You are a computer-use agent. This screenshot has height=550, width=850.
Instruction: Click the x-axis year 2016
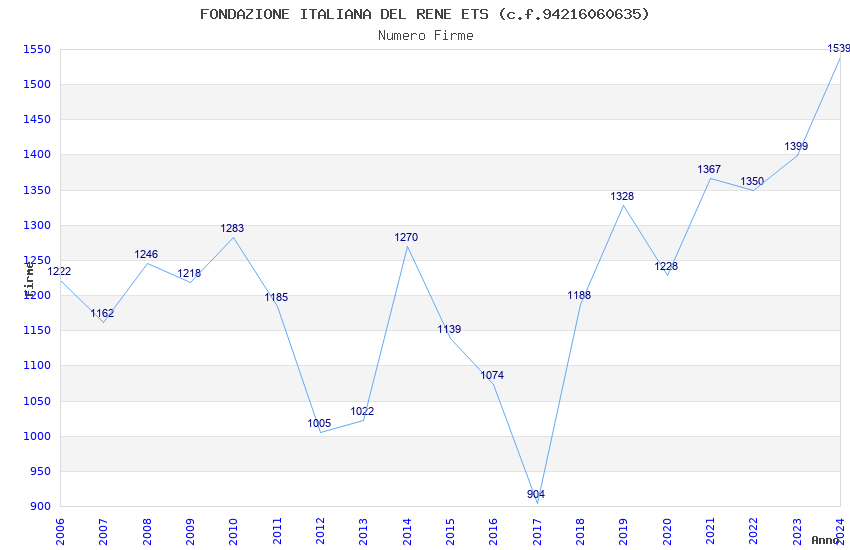tap(494, 532)
